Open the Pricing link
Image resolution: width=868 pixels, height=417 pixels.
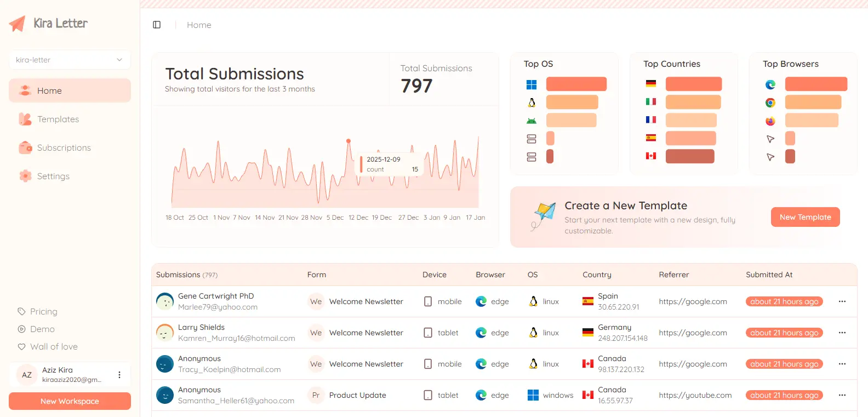pos(43,311)
